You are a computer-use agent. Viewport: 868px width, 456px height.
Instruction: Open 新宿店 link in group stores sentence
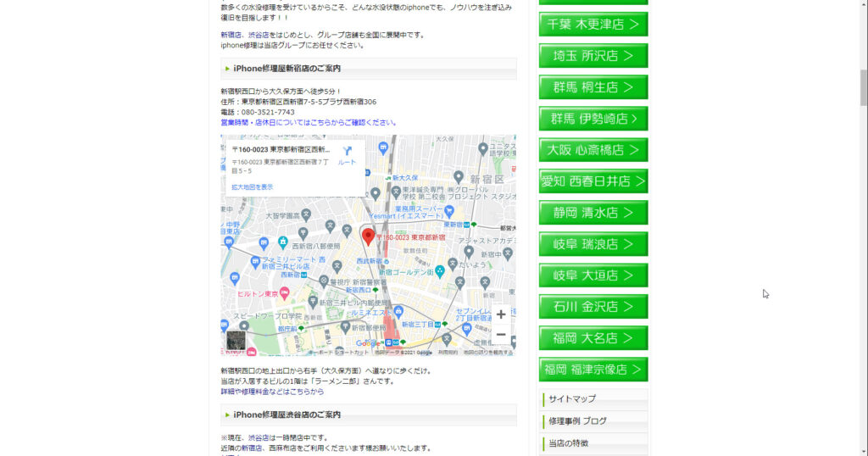tap(231, 35)
